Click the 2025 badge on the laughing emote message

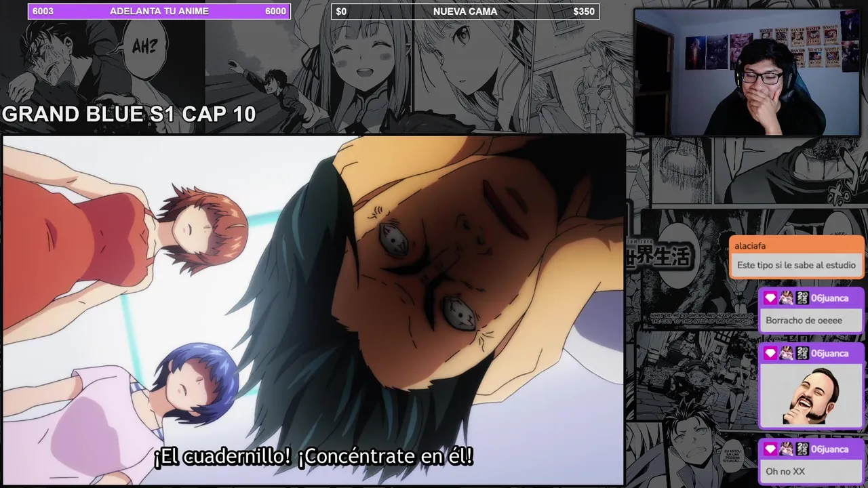click(x=802, y=353)
